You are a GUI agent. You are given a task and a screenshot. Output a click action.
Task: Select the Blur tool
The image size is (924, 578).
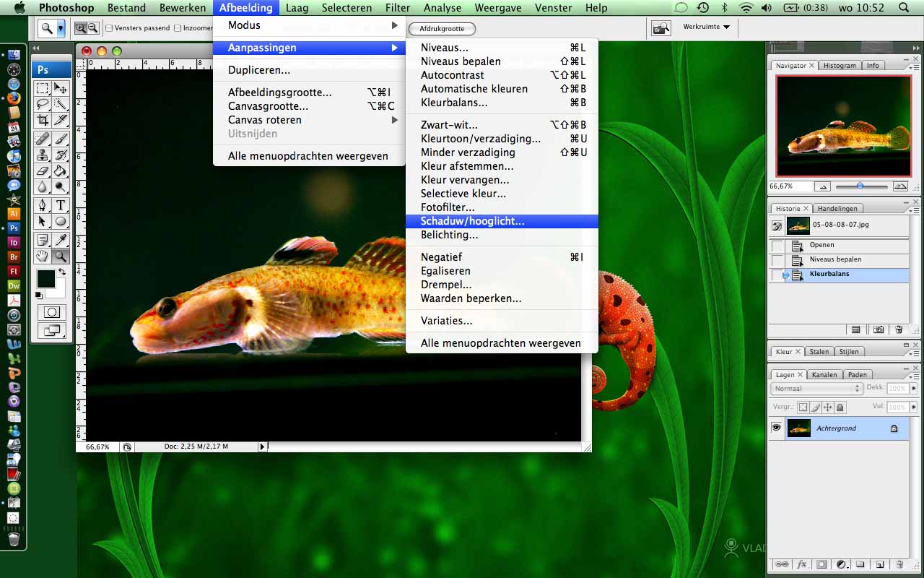[43, 186]
